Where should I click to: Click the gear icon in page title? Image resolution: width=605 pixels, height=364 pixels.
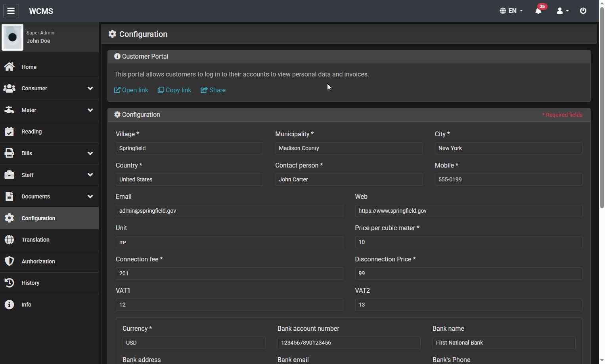[113, 34]
